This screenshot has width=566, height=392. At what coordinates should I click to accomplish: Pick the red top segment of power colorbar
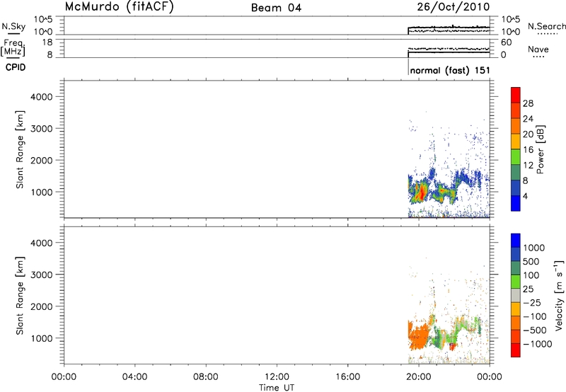516,95
